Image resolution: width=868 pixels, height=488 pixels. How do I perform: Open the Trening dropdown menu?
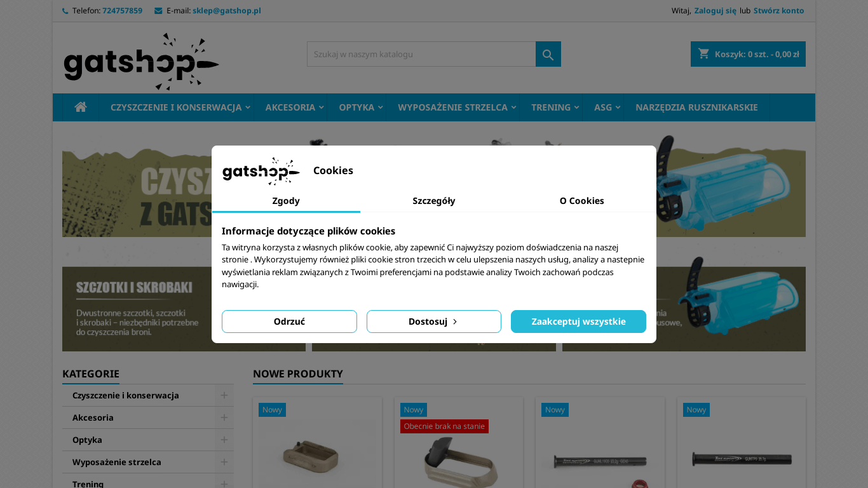tap(555, 107)
